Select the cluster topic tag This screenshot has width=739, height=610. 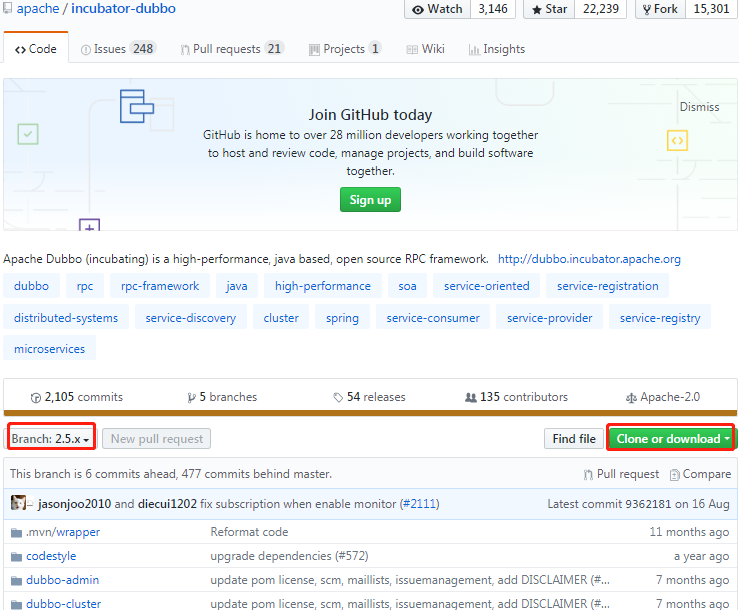(x=281, y=318)
